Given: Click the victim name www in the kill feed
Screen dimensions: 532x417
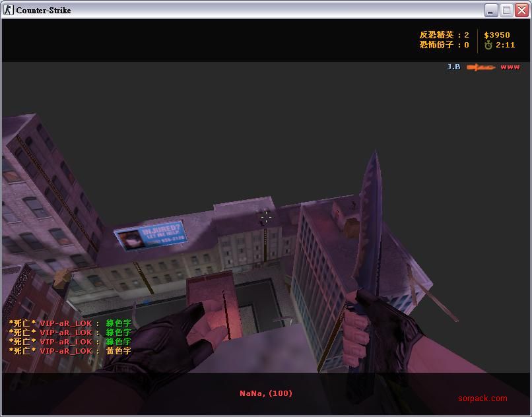Looking at the screenshot, I should click(510, 67).
